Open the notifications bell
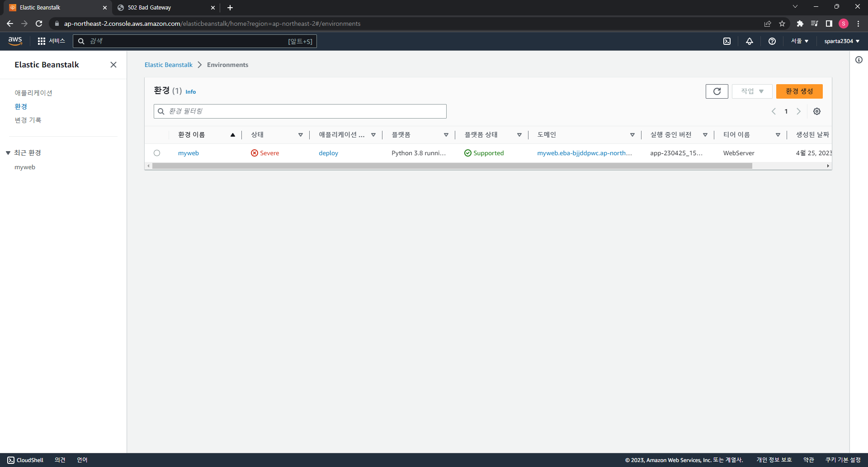The width and height of the screenshot is (868, 467). pos(750,41)
